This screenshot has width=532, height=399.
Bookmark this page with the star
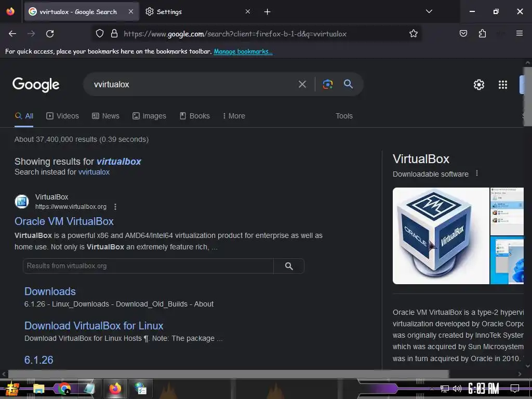pos(413,34)
